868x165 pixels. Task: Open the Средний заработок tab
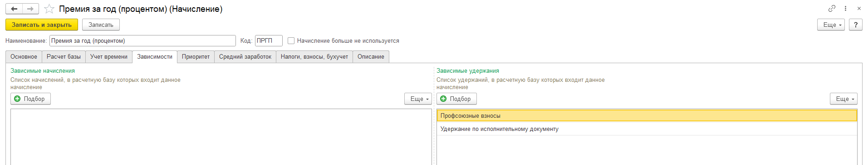245,57
